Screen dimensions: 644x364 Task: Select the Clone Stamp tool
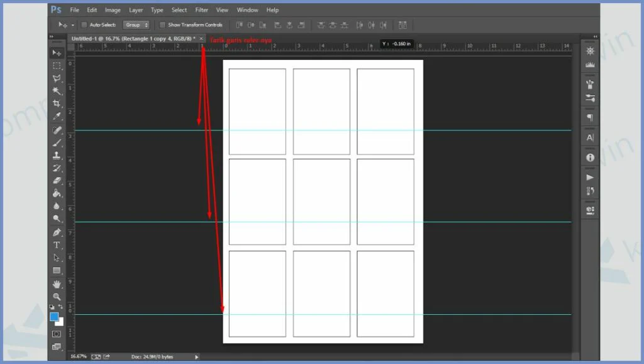pyautogui.click(x=57, y=155)
